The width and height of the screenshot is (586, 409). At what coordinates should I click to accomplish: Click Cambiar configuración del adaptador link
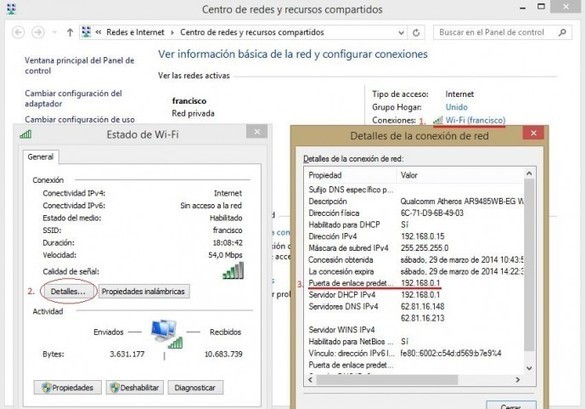pyautogui.click(x=73, y=98)
